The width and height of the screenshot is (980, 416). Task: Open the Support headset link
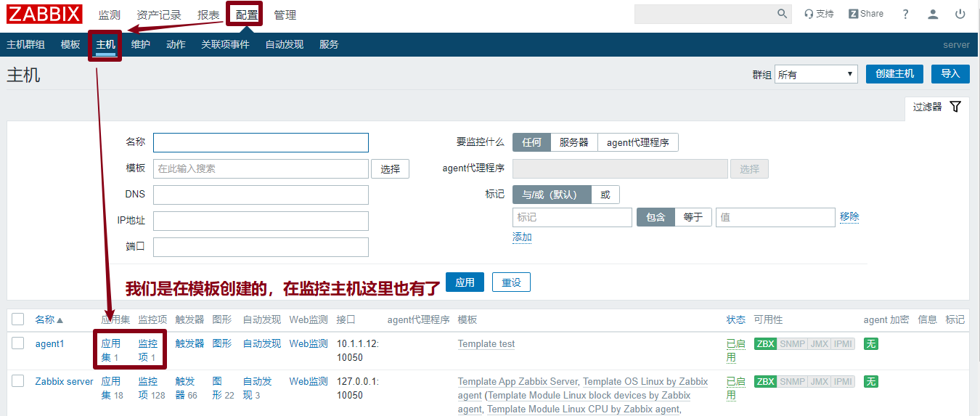click(x=819, y=14)
